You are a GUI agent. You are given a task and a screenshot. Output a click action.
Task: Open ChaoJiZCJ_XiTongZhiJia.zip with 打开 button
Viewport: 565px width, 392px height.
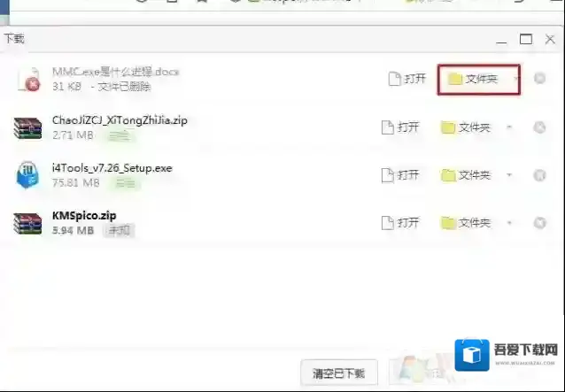pyautogui.click(x=400, y=127)
